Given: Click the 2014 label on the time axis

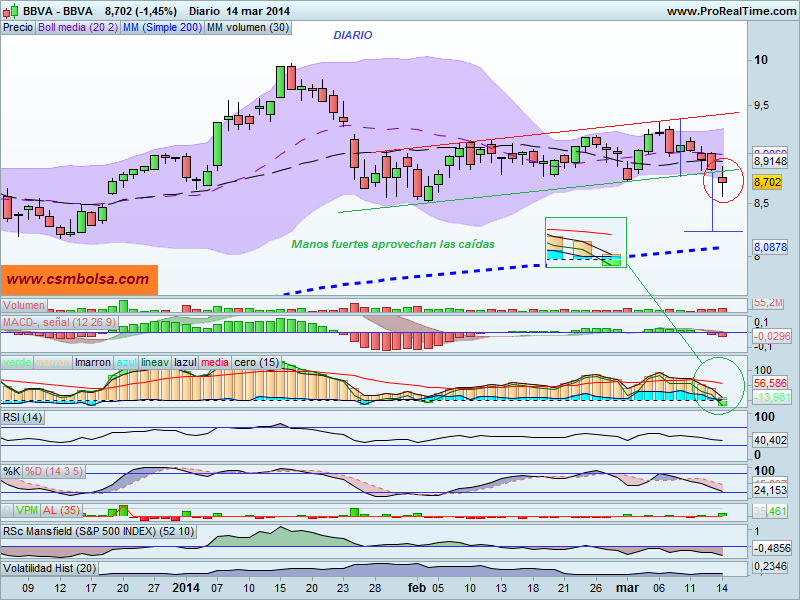Looking at the screenshot, I should click(x=186, y=588).
